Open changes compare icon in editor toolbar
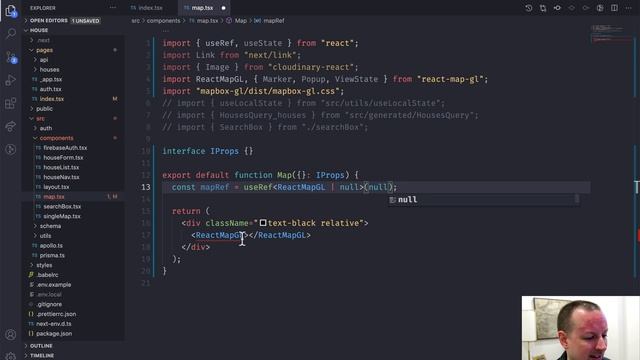640x360 pixels. [x=543, y=8]
